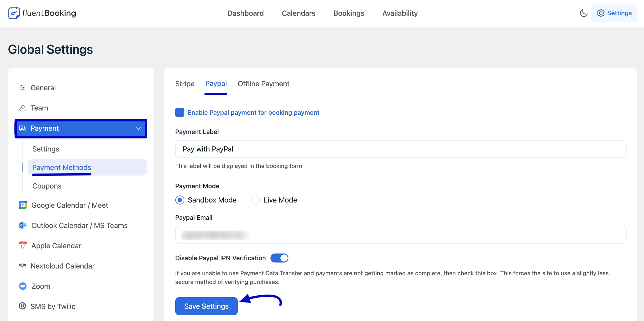The width and height of the screenshot is (644, 321).
Task: Click the Payment wallet icon
Action: (x=22, y=128)
